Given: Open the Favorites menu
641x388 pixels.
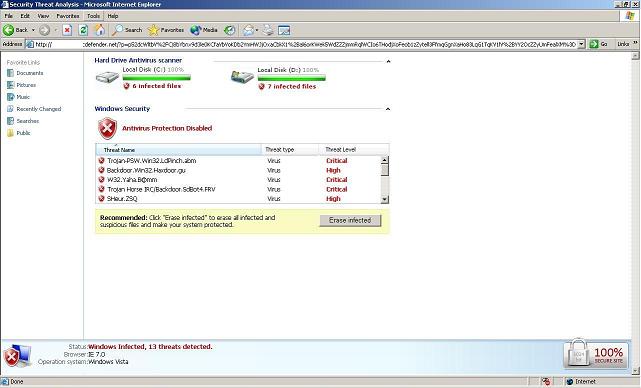Looking at the screenshot, I should [x=68, y=16].
